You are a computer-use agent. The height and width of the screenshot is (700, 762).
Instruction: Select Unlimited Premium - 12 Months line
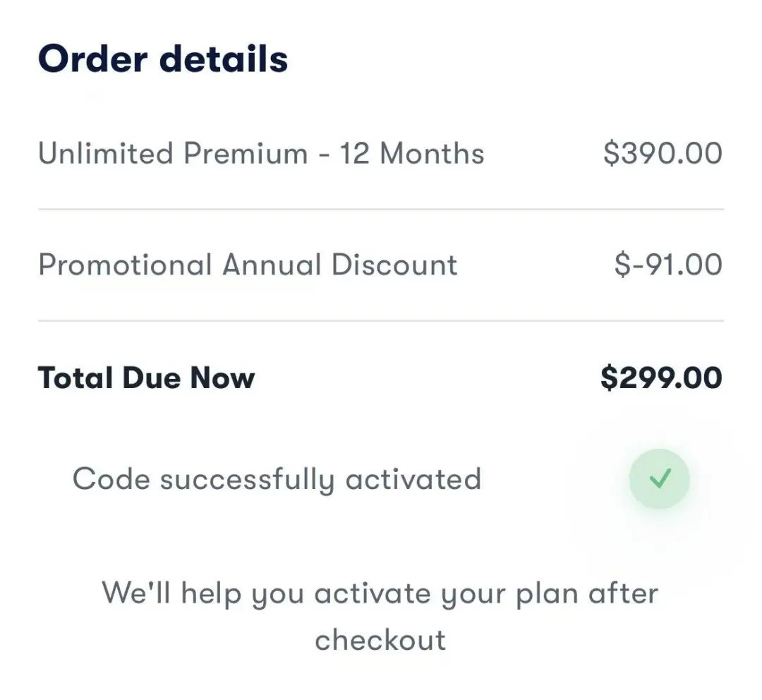[x=261, y=153]
